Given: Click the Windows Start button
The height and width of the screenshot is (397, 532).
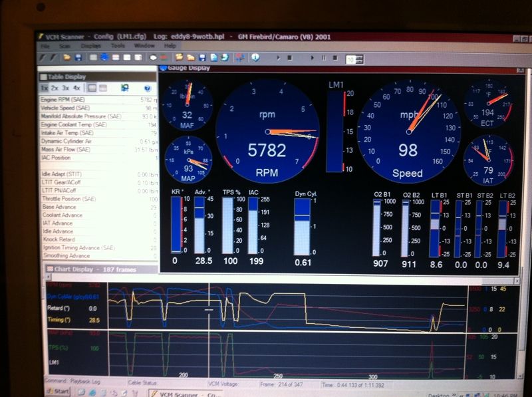Looking at the screenshot, I should coord(58,392).
